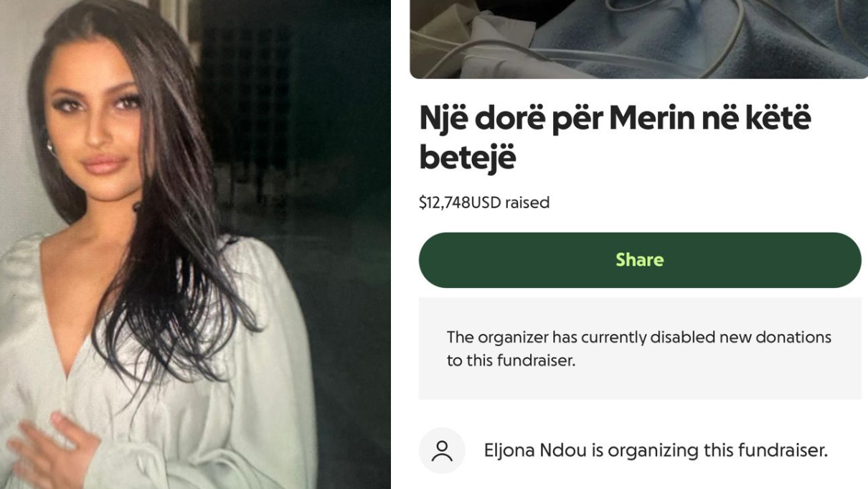Open the portrait photo of the woman
The height and width of the screenshot is (489, 868).
click(195, 244)
